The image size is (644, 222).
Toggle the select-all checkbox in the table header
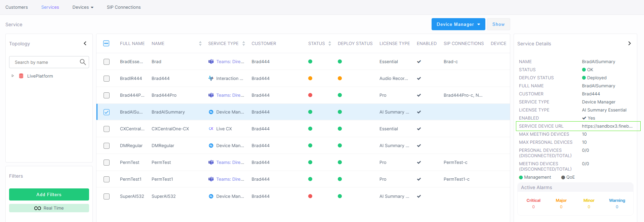(x=106, y=43)
